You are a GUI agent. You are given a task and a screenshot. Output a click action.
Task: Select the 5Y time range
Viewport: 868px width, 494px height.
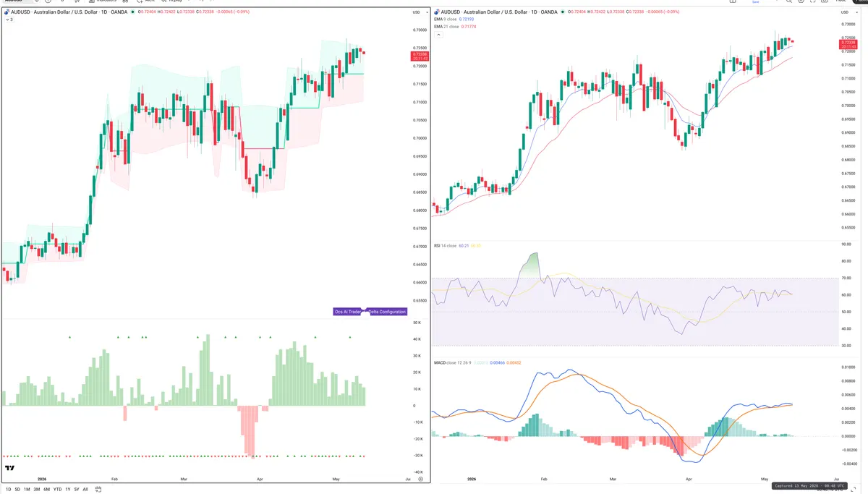77,489
